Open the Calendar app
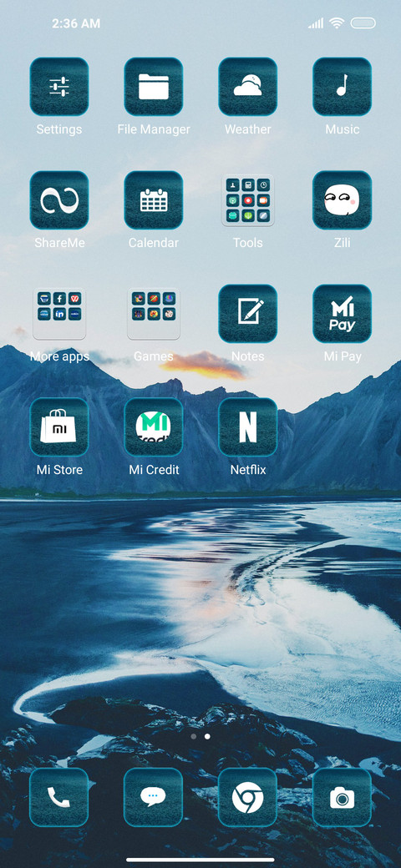Screen dimensions: 401x868 (x=154, y=200)
